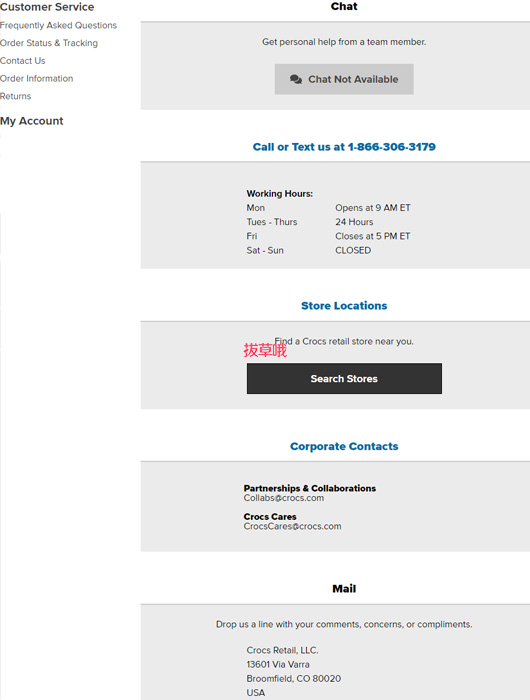The width and height of the screenshot is (530, 700).
Task: Click the red Chinese watermark text
Action: pyautogui.click(x=265, y=350)
